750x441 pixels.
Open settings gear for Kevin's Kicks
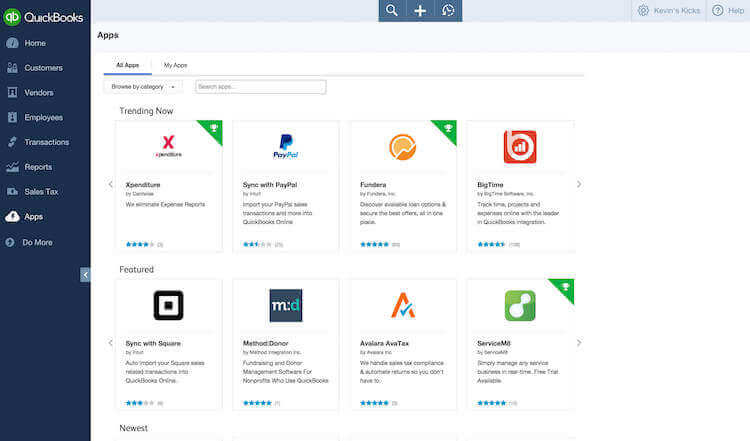coord(643,10)
